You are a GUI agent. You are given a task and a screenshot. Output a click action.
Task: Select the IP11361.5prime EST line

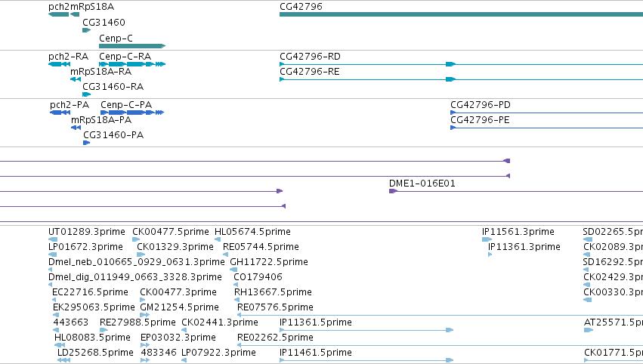tap(366, 330)
